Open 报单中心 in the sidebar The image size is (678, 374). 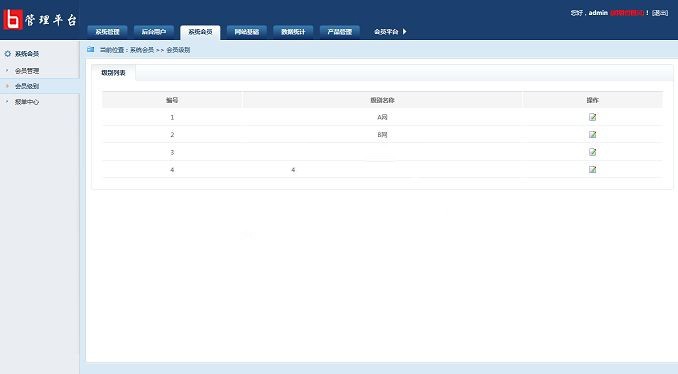(x=27, y=102)
